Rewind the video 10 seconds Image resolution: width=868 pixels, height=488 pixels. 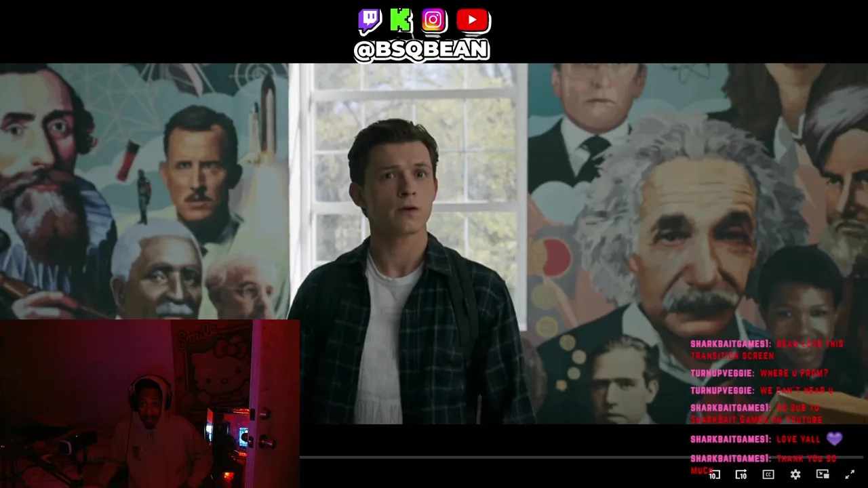pyautogui.click(x=714, y=474)
